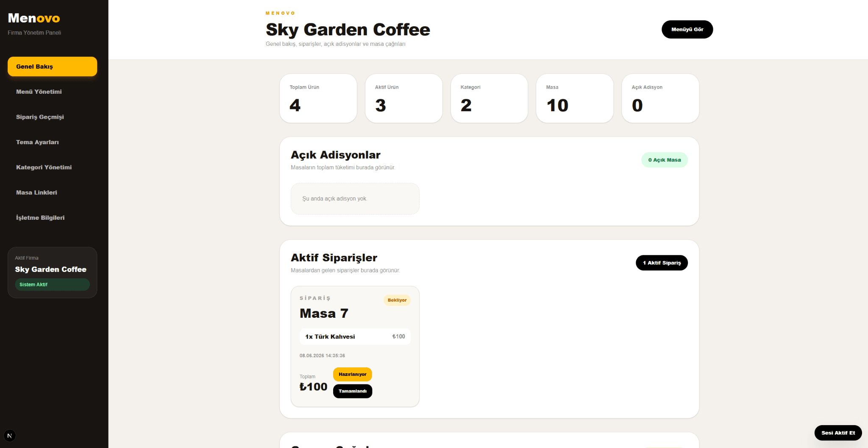Click the Next.js dev tools icon
This screenshot has height=448, width=868.
pyautogui.click(x=10, y=436)
